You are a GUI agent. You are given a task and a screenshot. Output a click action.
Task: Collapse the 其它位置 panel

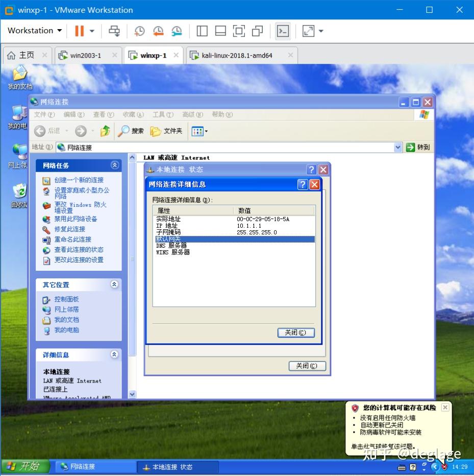[x=114, y=284]
